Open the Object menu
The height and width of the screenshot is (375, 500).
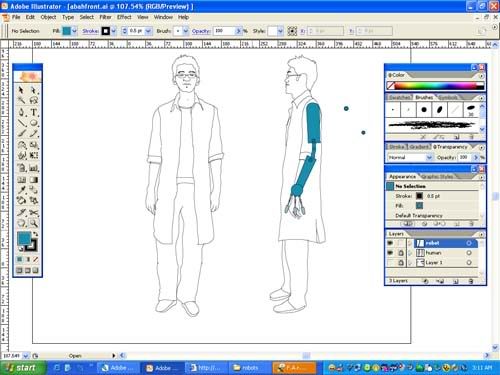coord(48,17)
